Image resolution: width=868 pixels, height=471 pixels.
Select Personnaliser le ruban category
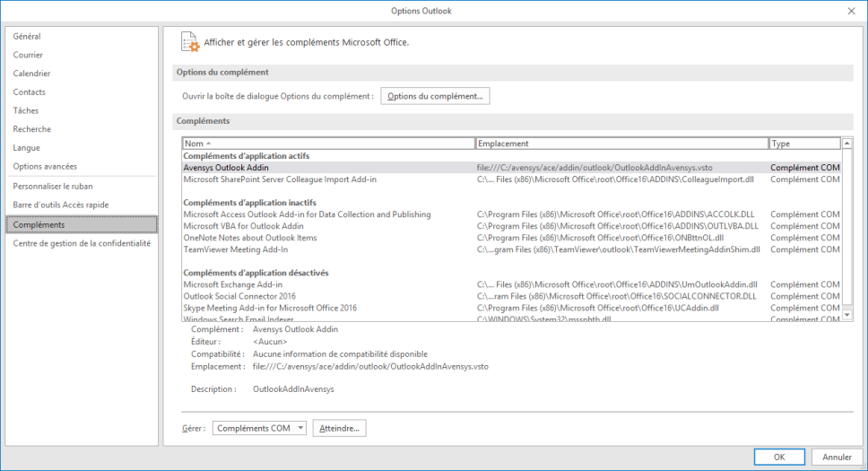(52, 187)
